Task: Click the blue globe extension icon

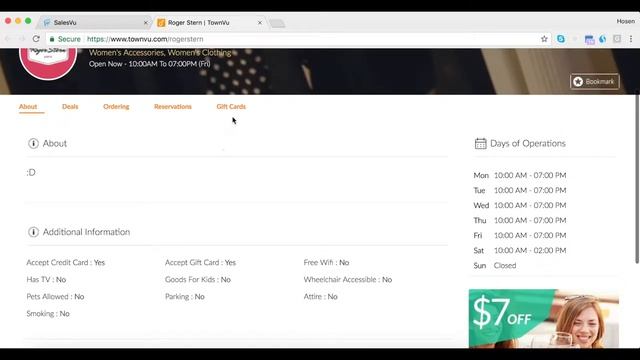Action: point(603,39)
